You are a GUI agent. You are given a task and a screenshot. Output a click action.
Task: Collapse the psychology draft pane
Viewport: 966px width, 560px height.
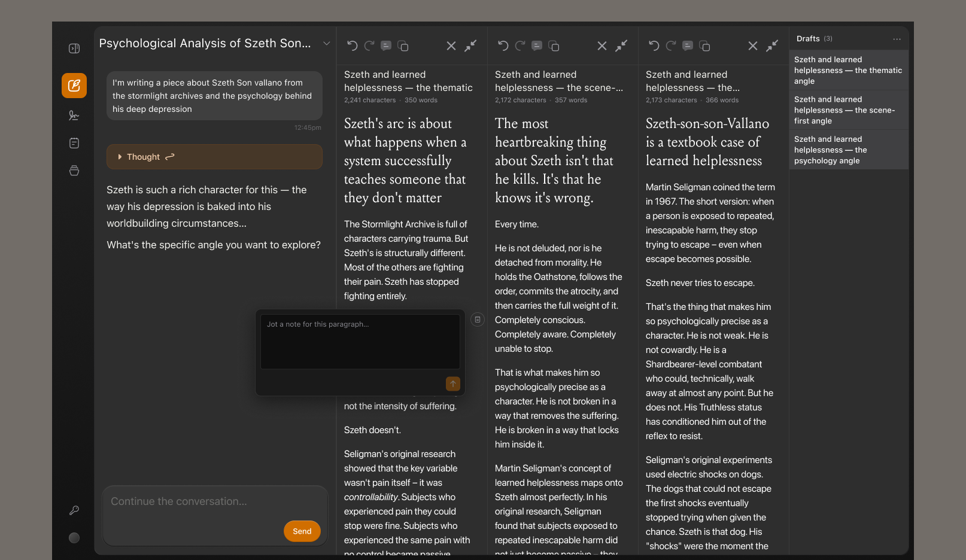[773, 45]
